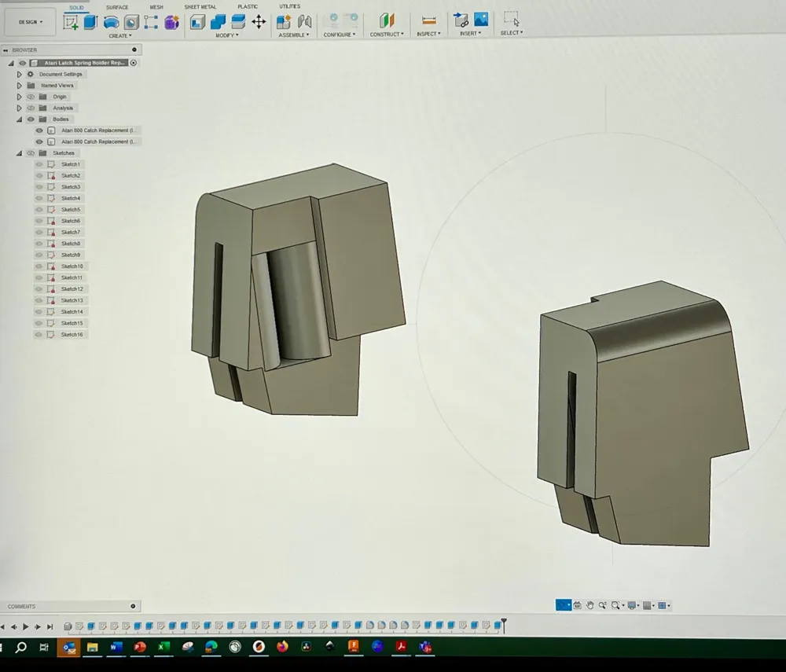The image size is (786, 672).
Task: Open File Explorer from the taskbar
Action: [92, 647]
